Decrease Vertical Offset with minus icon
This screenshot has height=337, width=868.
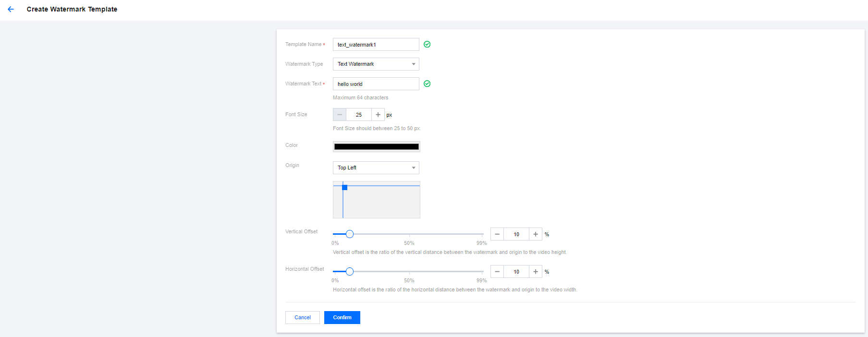pos(497,234)
